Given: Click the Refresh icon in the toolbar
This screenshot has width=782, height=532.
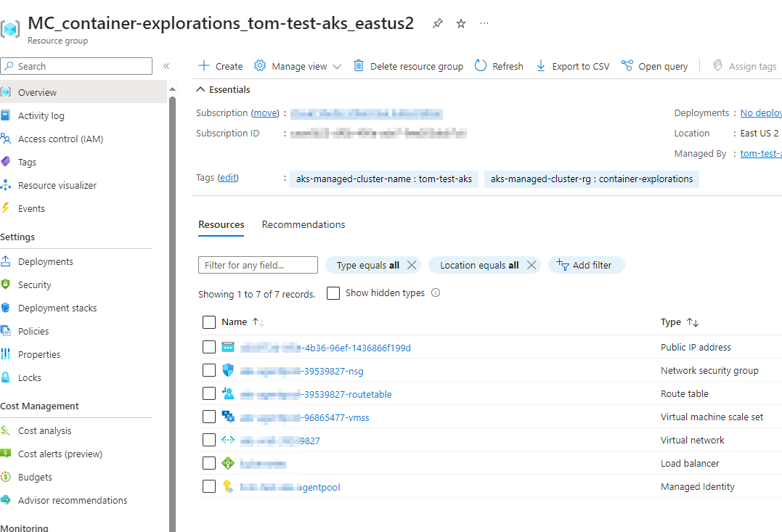Looking at the screenshot, I should pyautogui.click(x=479, y=65).
